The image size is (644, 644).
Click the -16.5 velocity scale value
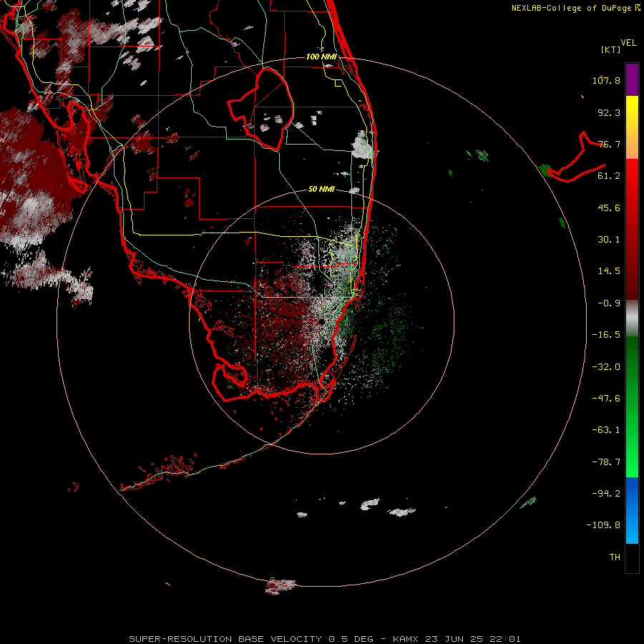[x=606, y=335]
